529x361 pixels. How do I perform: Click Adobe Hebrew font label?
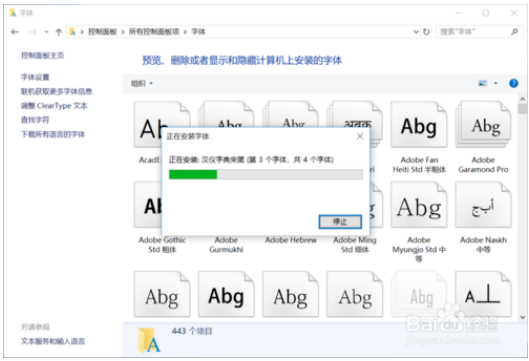pos(291,240)
